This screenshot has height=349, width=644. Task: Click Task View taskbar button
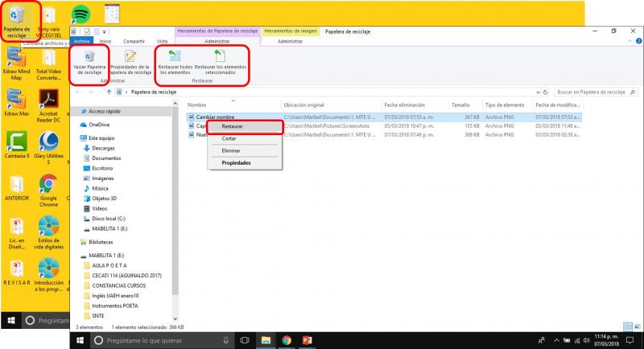245,340
